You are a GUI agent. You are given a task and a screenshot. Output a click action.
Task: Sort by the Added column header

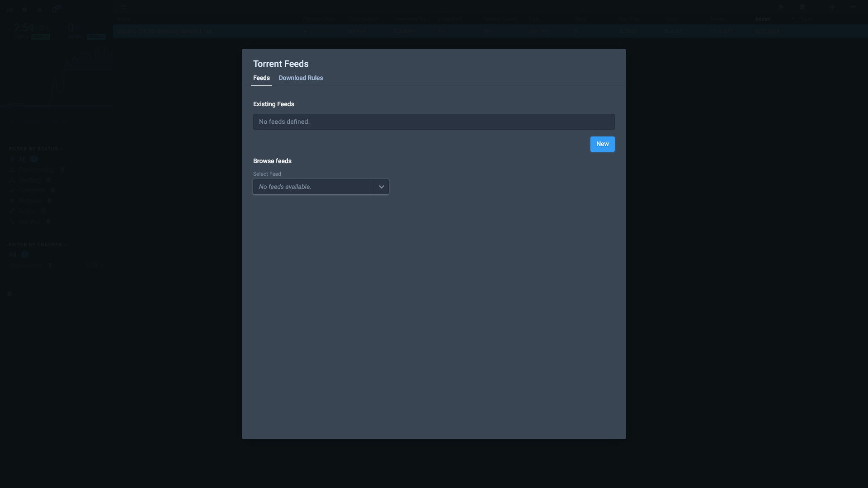(763, 19)
